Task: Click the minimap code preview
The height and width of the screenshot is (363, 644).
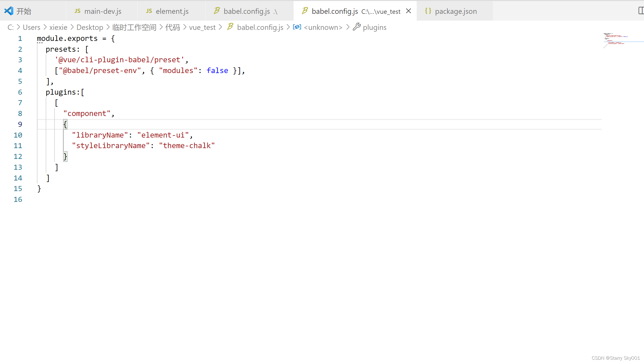Action: [x=615, y=40]
